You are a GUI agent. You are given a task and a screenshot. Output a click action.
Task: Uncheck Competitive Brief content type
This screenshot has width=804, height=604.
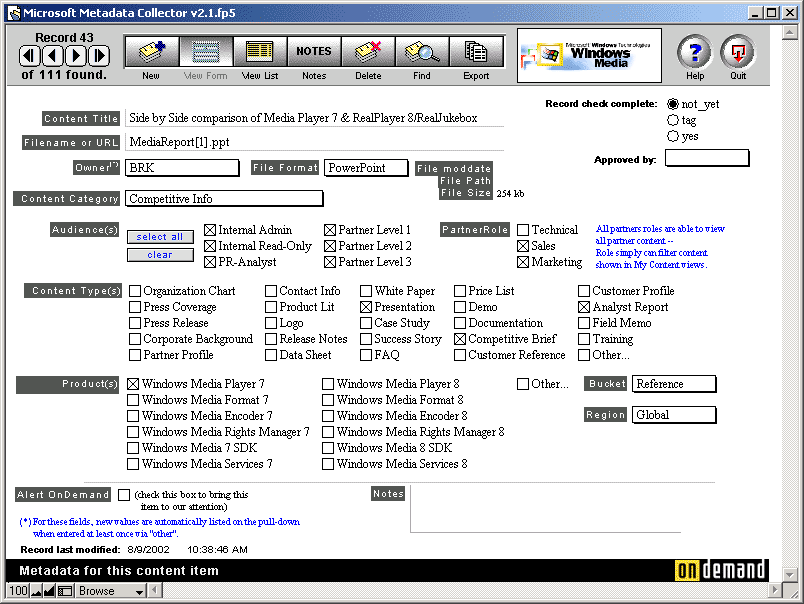click(460, 339)
